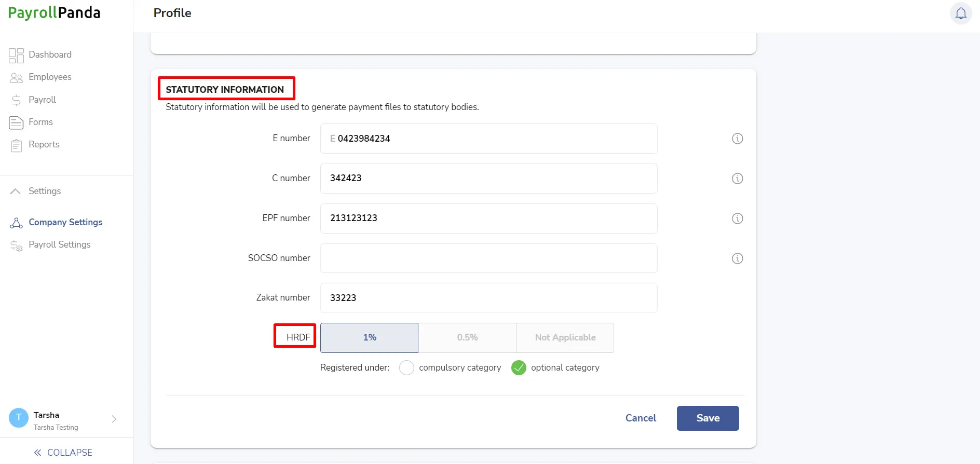This screenshot has height=464, width=980.
Task: Show info for EPF number field
Action: click(737, 219)
